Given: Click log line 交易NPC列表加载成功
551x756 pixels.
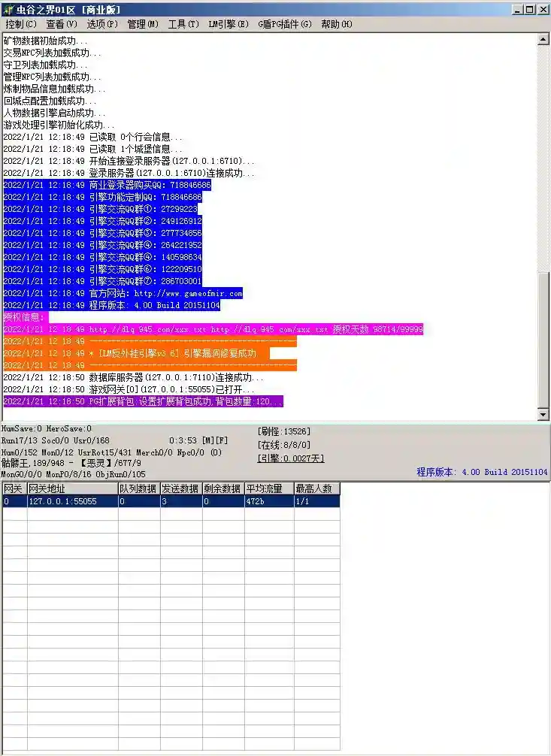Looking at the screenshot, I should (52, 53).
